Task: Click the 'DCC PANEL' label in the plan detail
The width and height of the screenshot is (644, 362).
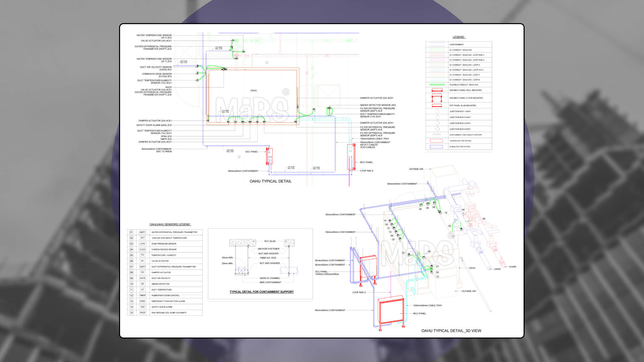Action: 252,152
